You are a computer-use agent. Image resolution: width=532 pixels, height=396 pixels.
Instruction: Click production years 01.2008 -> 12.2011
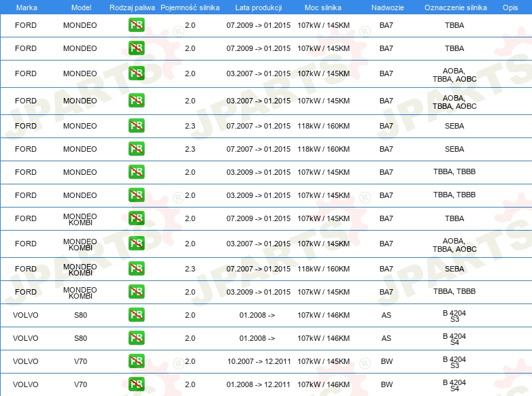click(259, 384)
